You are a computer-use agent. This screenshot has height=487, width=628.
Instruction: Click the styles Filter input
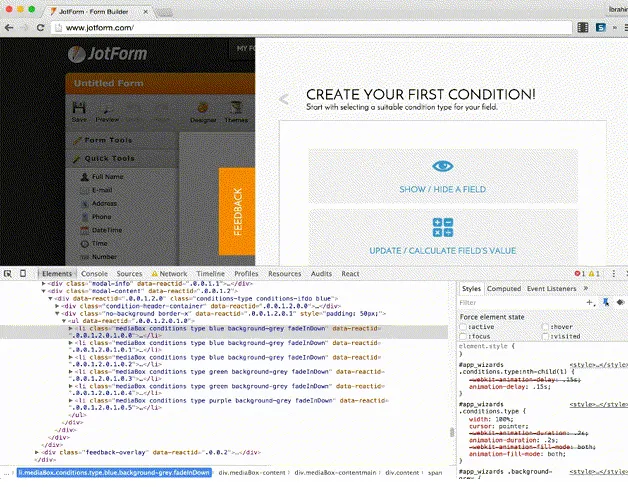click(x=521, y=303)
